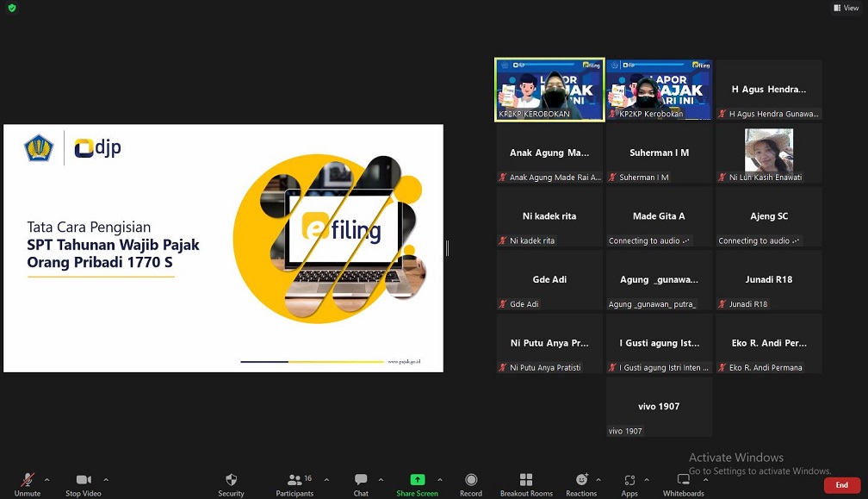
Task: Select the Made Gita A tile
Action: 659,216
